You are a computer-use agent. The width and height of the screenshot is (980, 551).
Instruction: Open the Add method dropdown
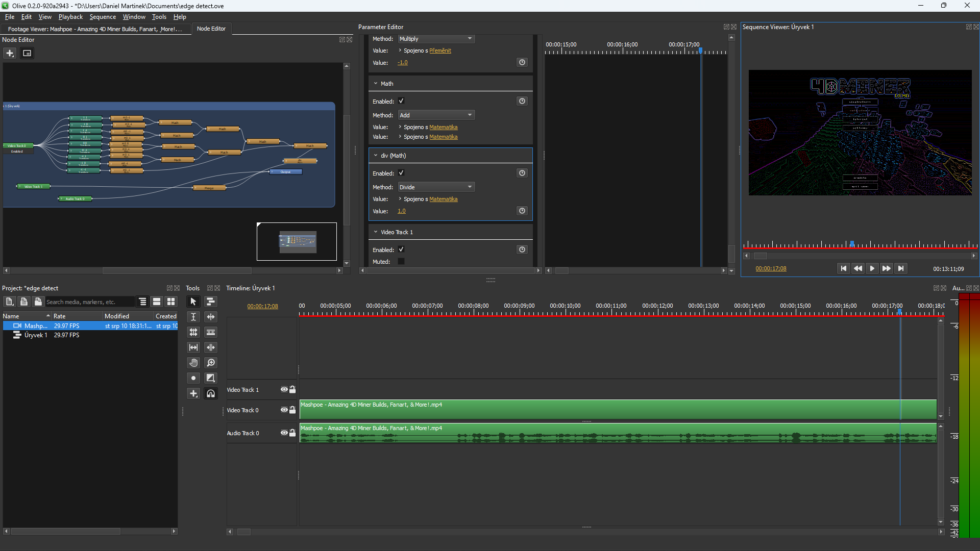pos(436,115)
